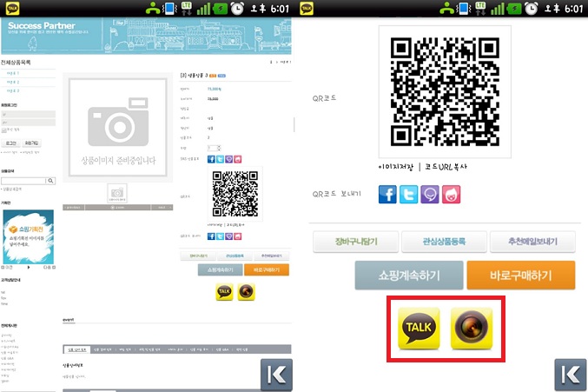This screenshot has width=588, height=392.
Task: Click the 장바구니담기 button on right screen
Action: 355,242
